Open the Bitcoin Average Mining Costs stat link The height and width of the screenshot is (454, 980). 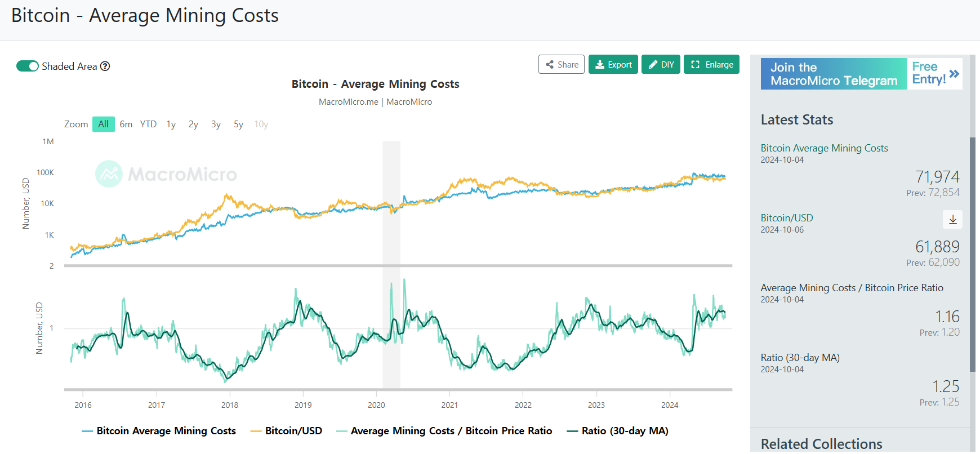pyautogui.click(x=824, y=148)
